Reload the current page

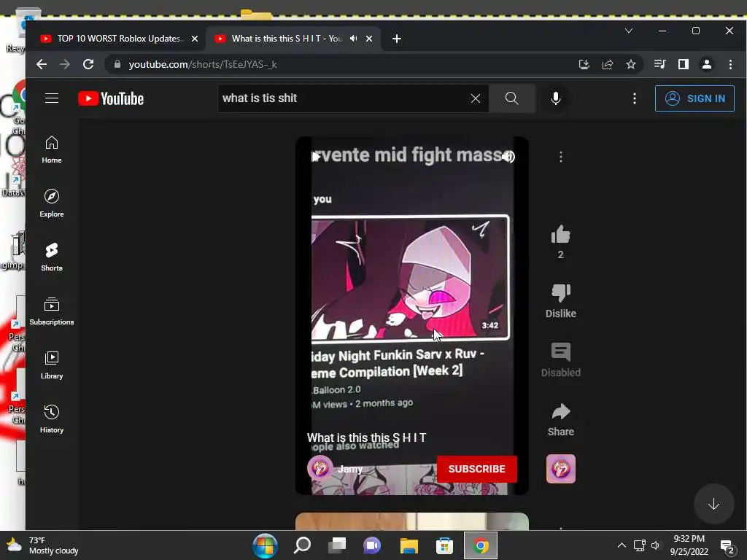tap(88, 64)
